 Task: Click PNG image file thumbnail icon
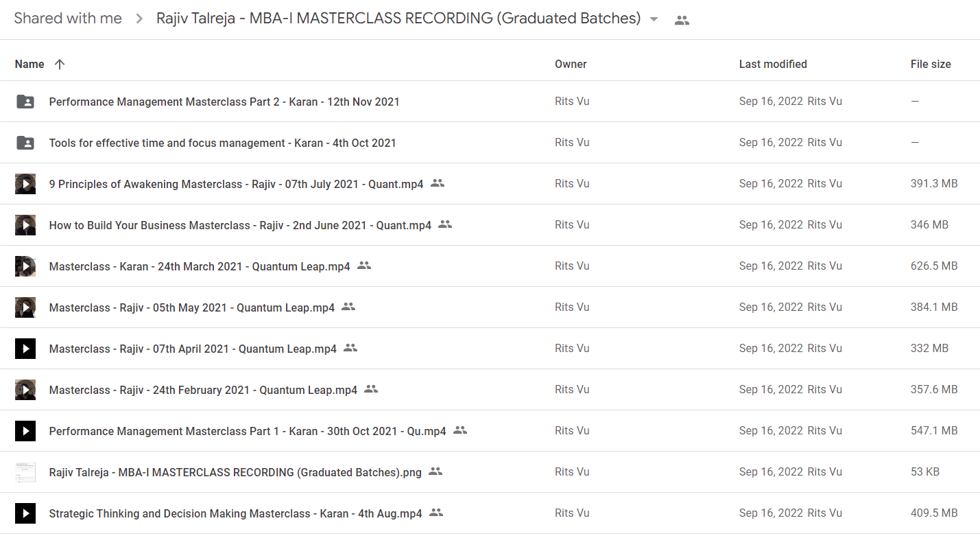coord(25,472)
